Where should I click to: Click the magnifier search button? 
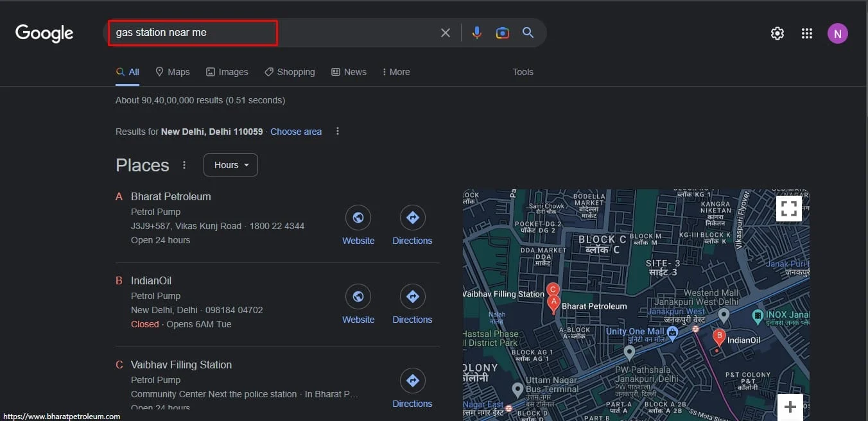(528, 33)
